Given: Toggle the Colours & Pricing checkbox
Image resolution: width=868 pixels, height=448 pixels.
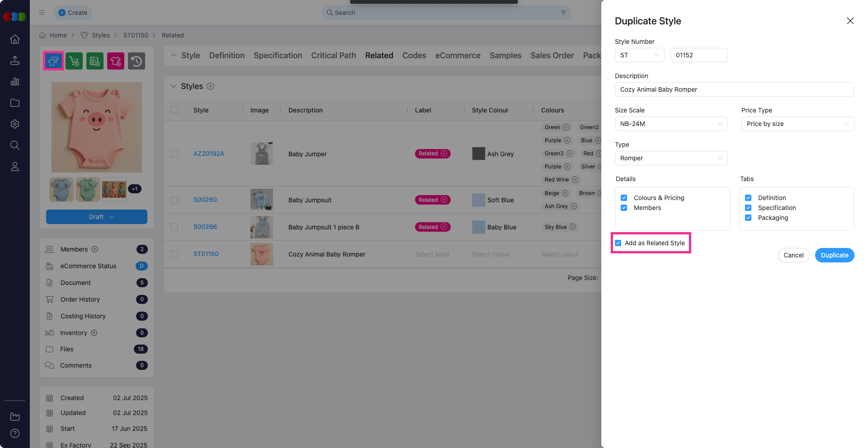Looking at the screenshot, I should tap(624, 198).
